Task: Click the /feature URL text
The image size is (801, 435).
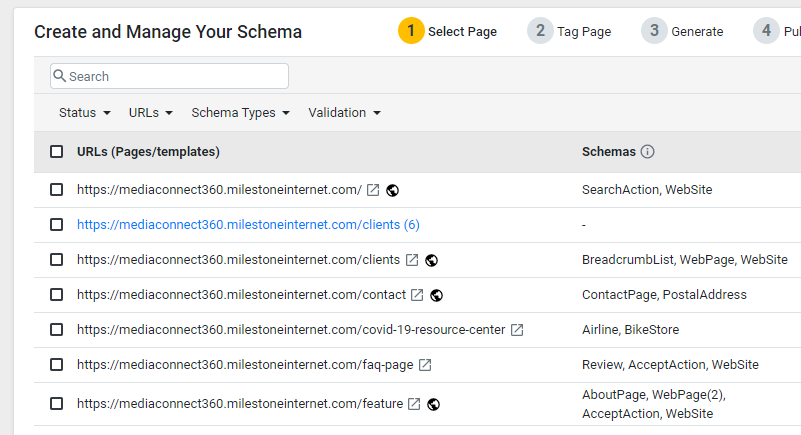Action: tap(240, 403)
